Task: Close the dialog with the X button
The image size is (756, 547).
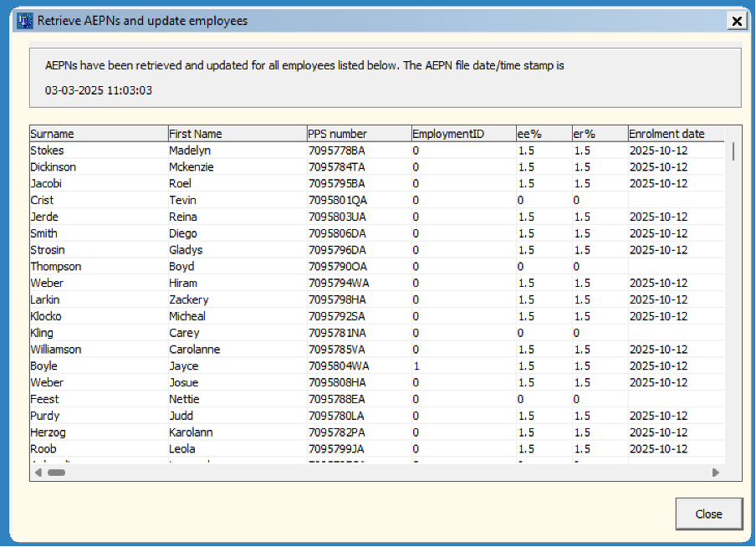Action: tap(735, 21)
